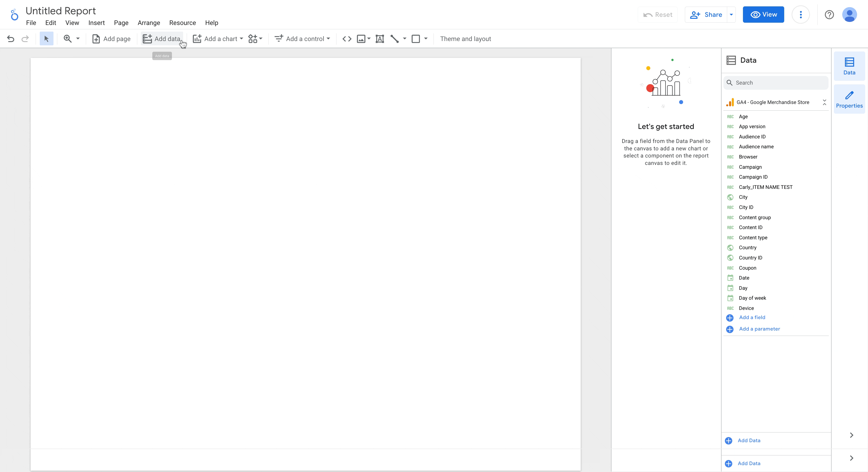Open the Arrange menu
This screenshot has width=868, height=472.
(x=149, y=23)
